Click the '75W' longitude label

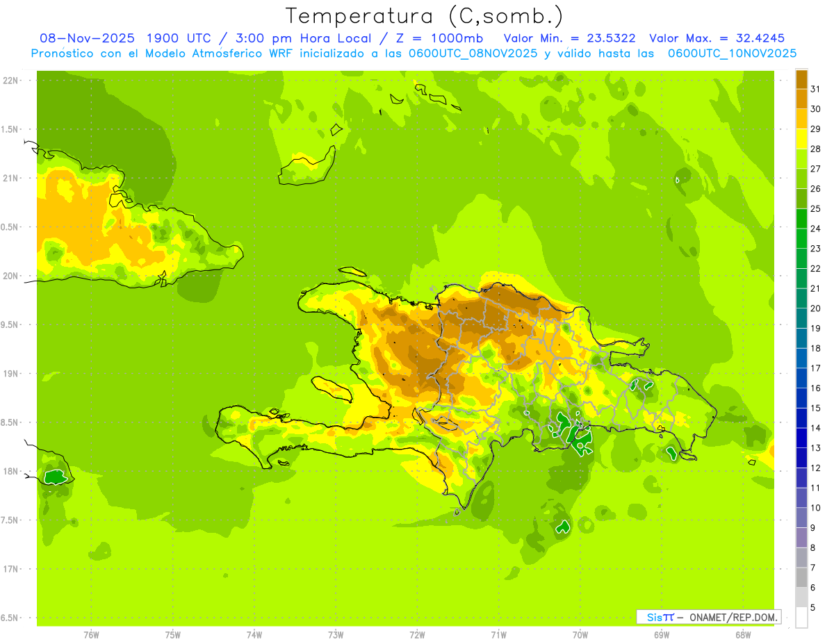coord(173,635)
